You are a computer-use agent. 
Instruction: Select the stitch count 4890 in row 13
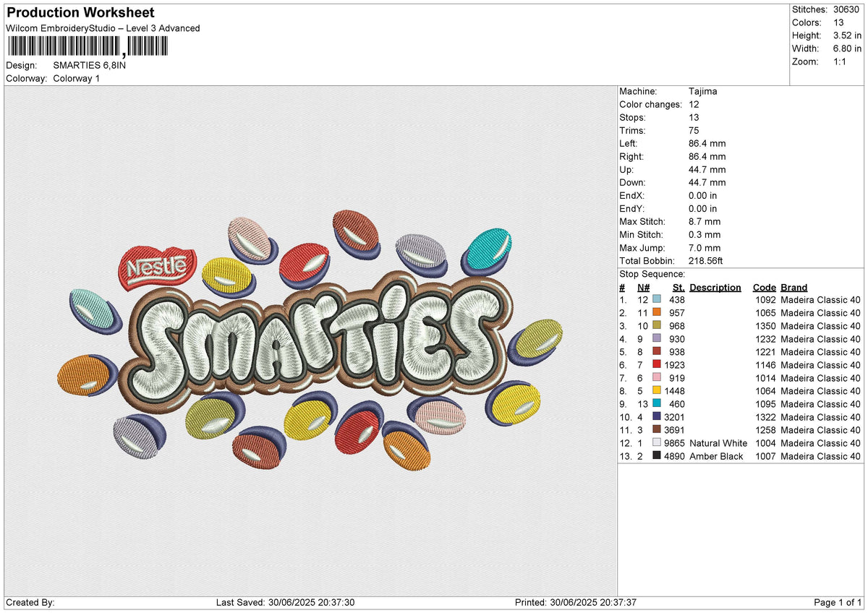[674, 456]
